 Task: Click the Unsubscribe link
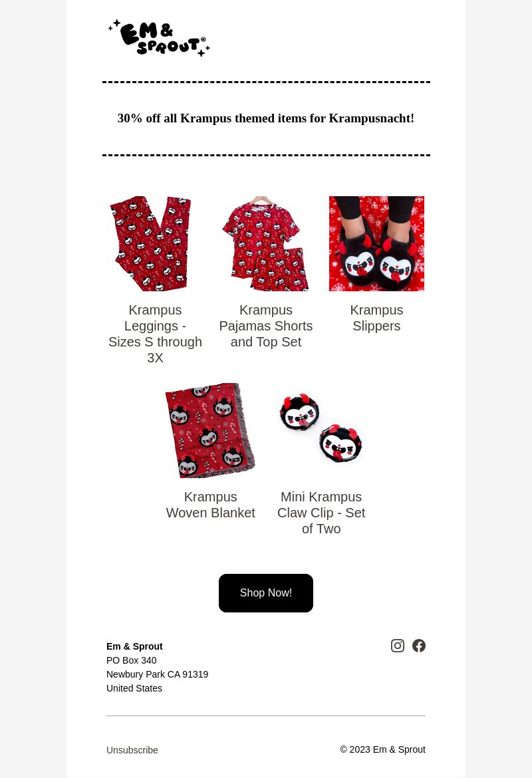tap(132, 750)
